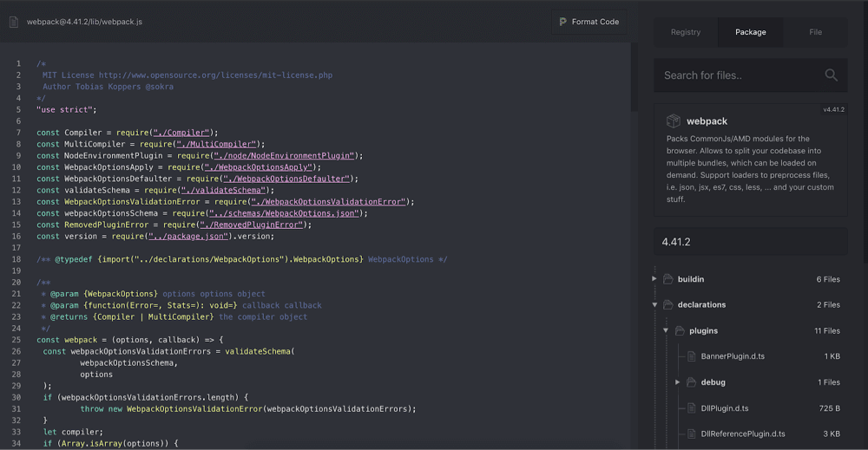Collapse the declarations folder arrow
Viewport: 868px width, 450px height.
point(654,304)
